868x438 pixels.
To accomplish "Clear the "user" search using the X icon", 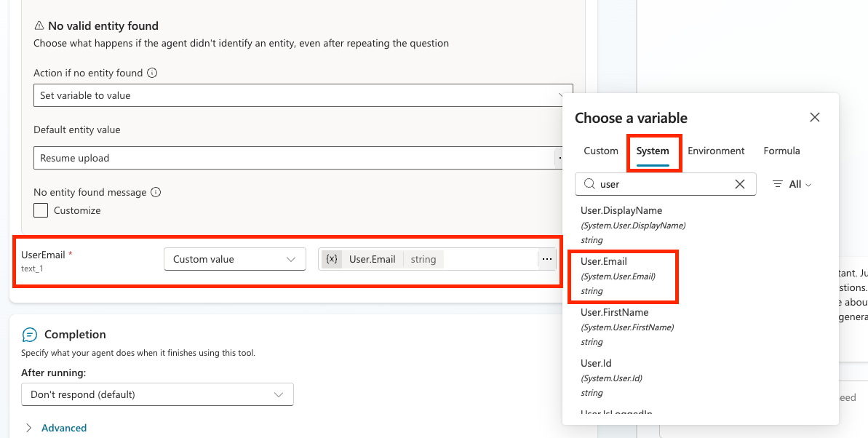I will [740, 184].
